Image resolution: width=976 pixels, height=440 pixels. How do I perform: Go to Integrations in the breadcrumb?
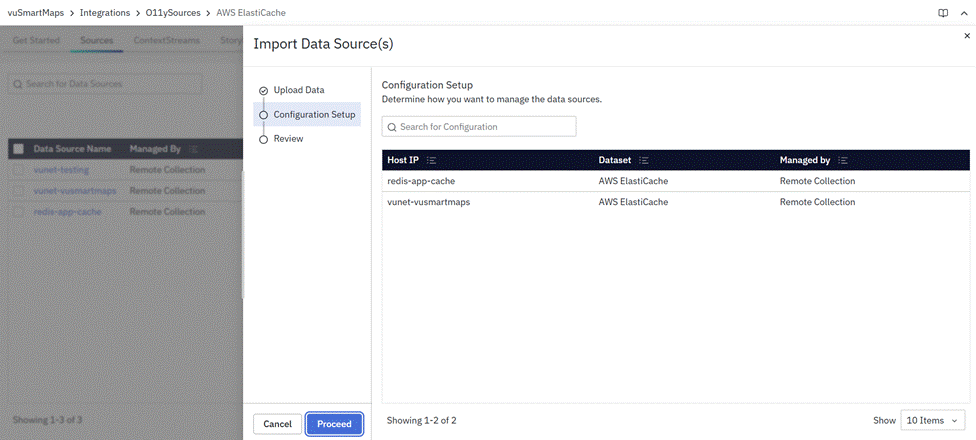(x=107, y=13)
